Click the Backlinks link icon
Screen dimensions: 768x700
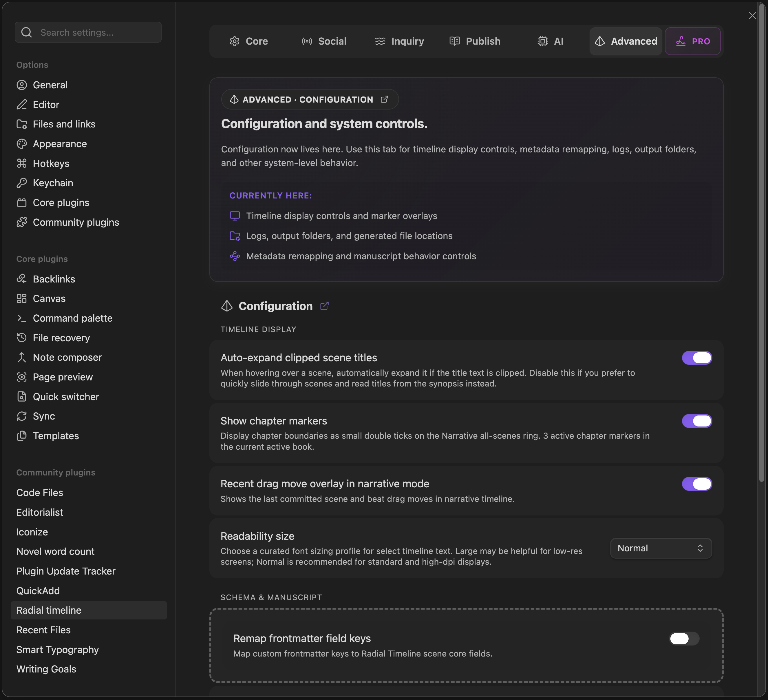tap(22, 279)
